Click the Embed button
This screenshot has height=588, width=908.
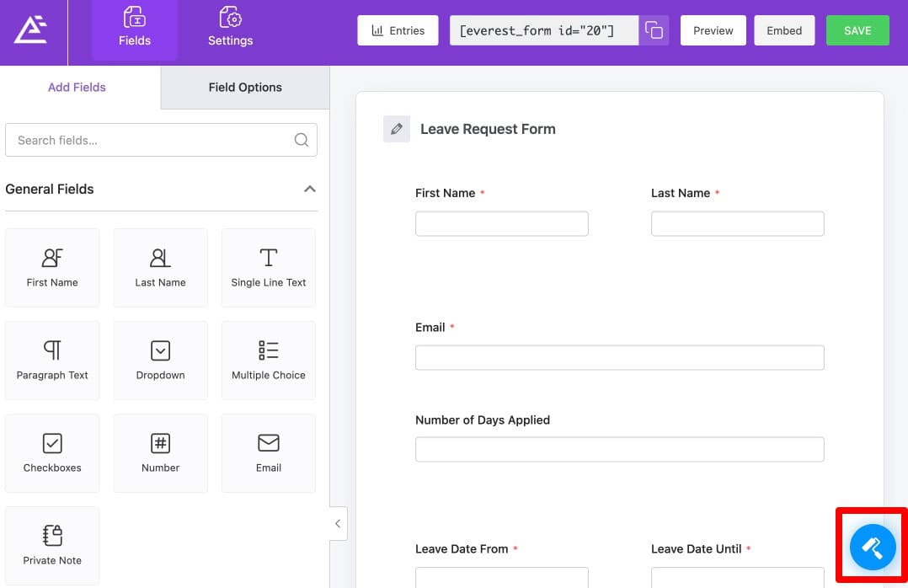784,30
